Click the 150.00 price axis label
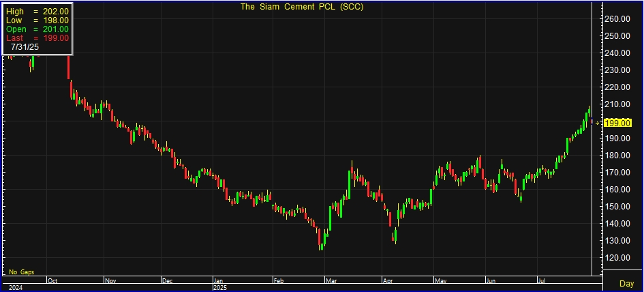The width and height of the screenshot is (644, 292). [617, 207]
